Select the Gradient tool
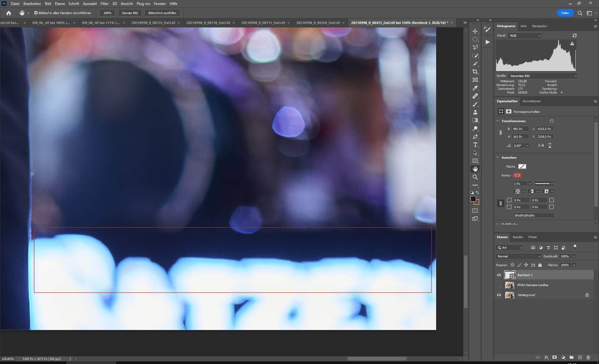 coord(475,120)
